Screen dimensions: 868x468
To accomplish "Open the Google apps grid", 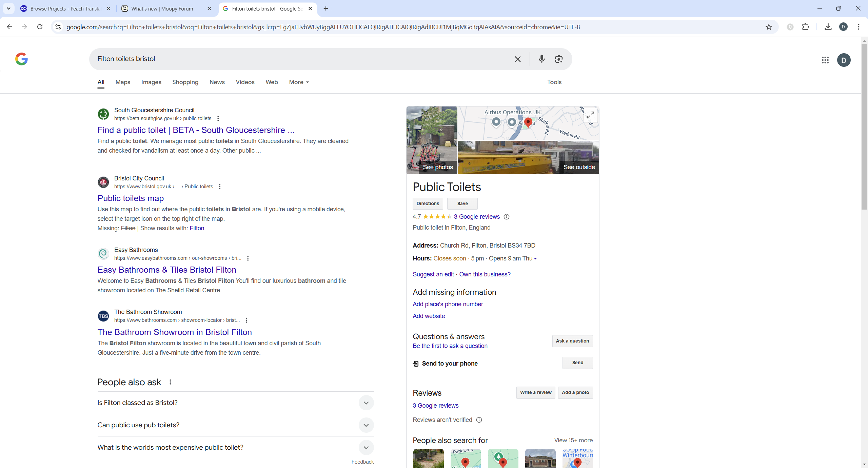I will pos(825,60).
